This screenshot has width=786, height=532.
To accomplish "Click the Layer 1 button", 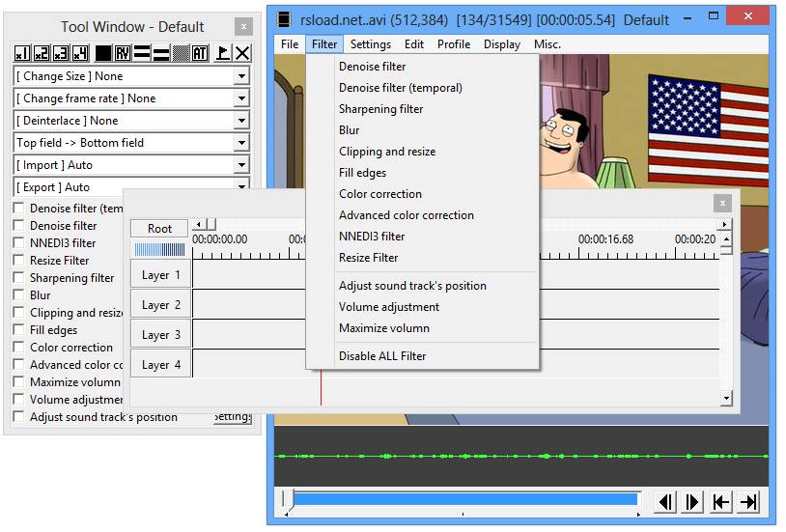I will pos(160,275).
